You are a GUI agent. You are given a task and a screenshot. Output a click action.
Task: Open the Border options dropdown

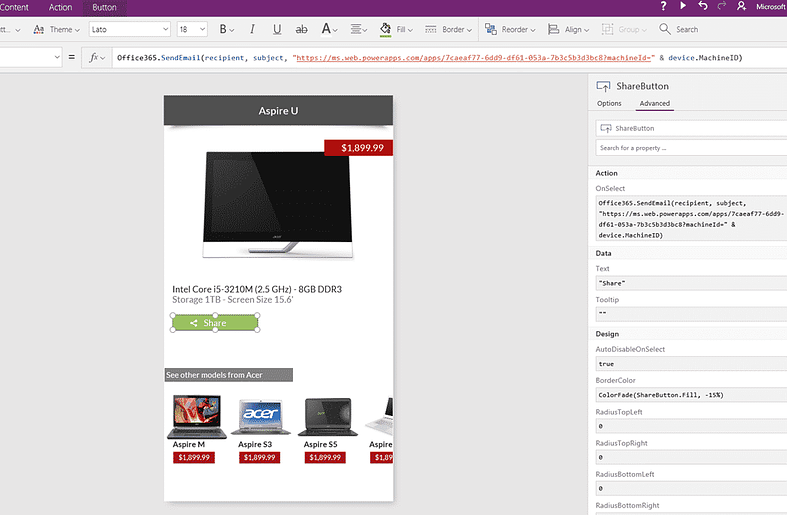click(448, 30)
